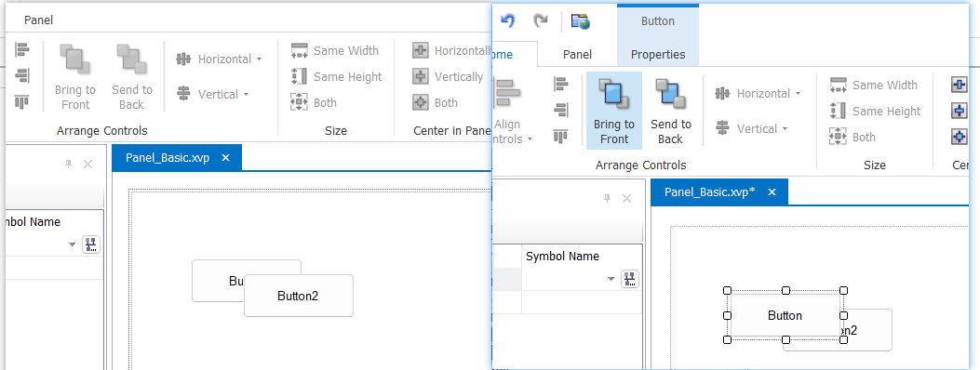Open Horizontal dropdown in the right window

click(758, 94)
